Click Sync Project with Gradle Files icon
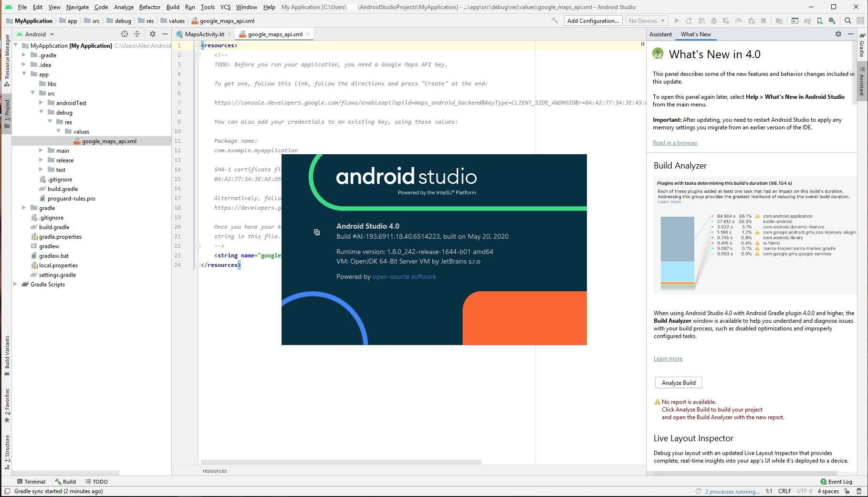 coord(807,21)
